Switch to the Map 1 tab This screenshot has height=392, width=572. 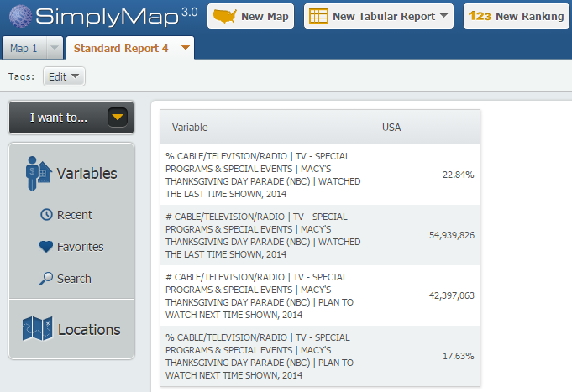tap(24, 48)
